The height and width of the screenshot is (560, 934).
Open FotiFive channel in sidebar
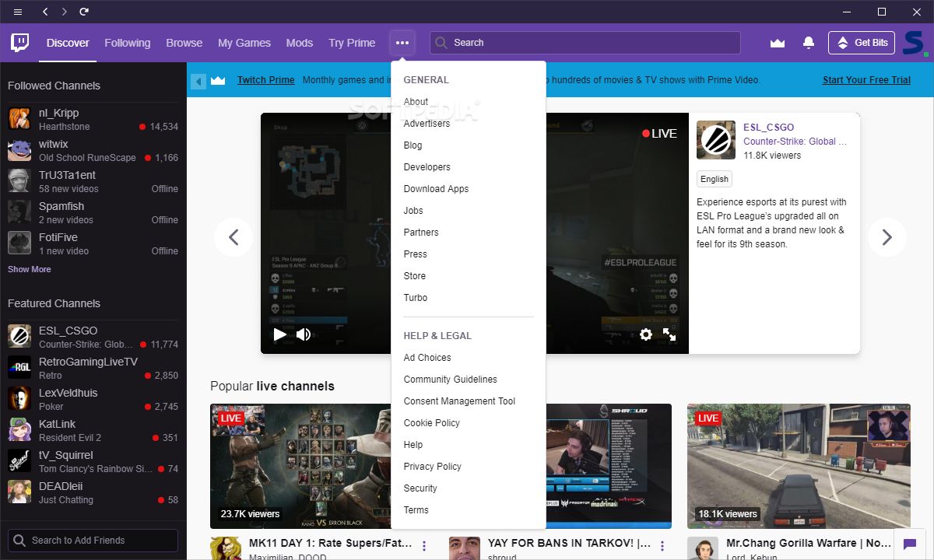pyautogui.click(x=93, y=243)
